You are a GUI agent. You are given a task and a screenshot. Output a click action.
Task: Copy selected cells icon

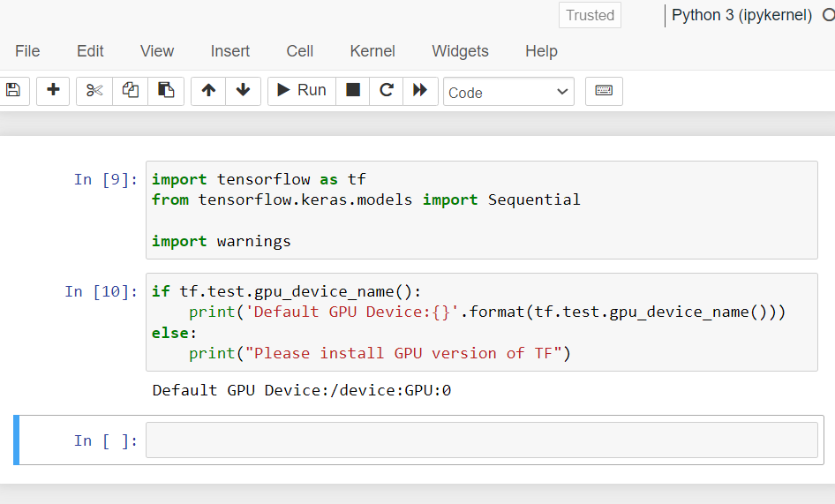[x=131, y=91]
